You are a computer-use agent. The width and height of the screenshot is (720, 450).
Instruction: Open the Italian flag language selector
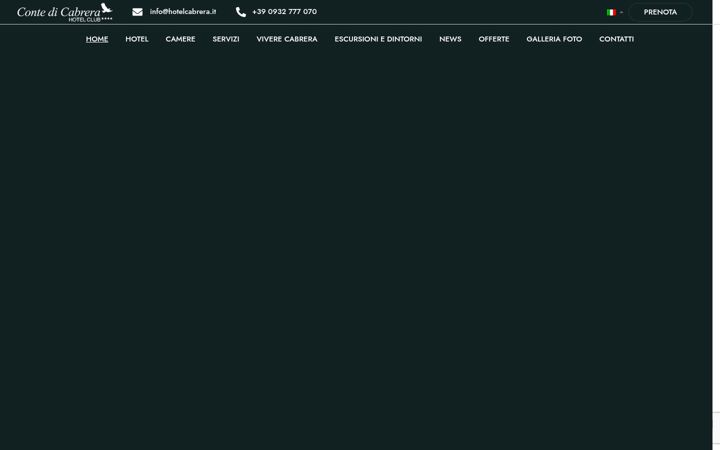pyautogui.click(x=614, y=12)
